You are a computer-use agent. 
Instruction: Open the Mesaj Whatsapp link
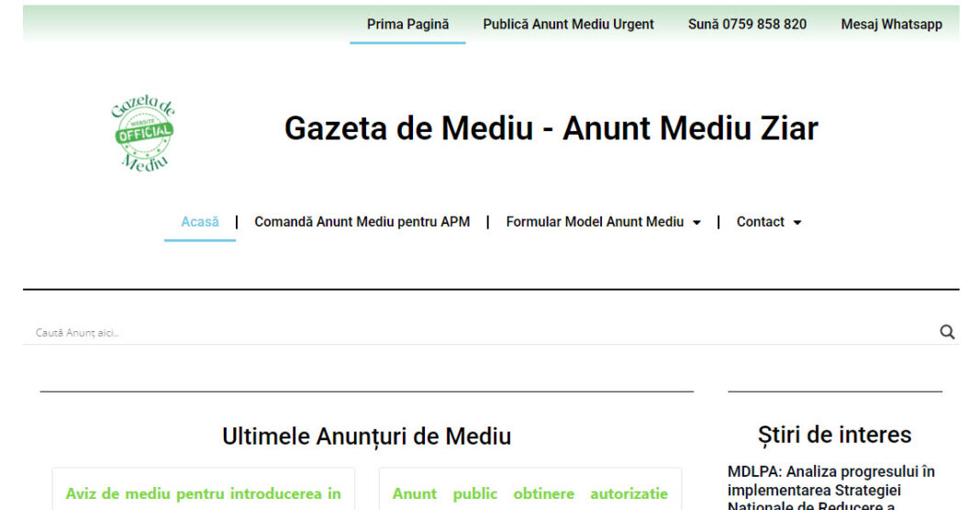(891, 25)
